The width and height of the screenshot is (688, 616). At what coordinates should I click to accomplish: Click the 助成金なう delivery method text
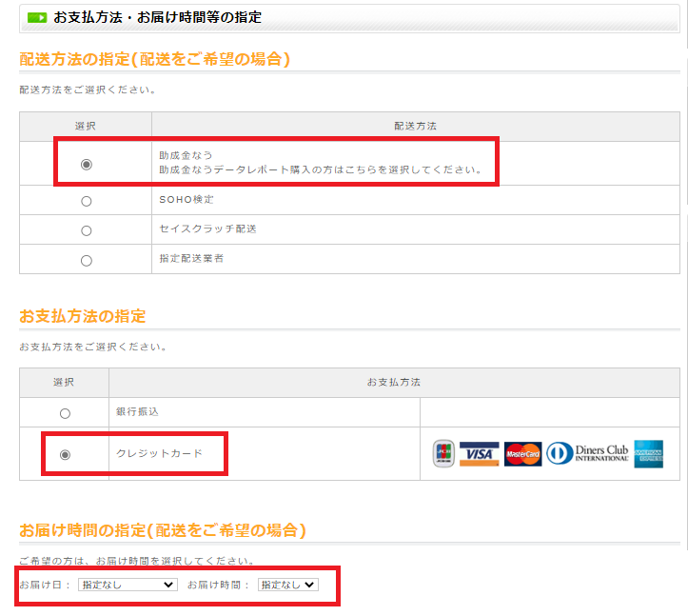coord(187,155)
